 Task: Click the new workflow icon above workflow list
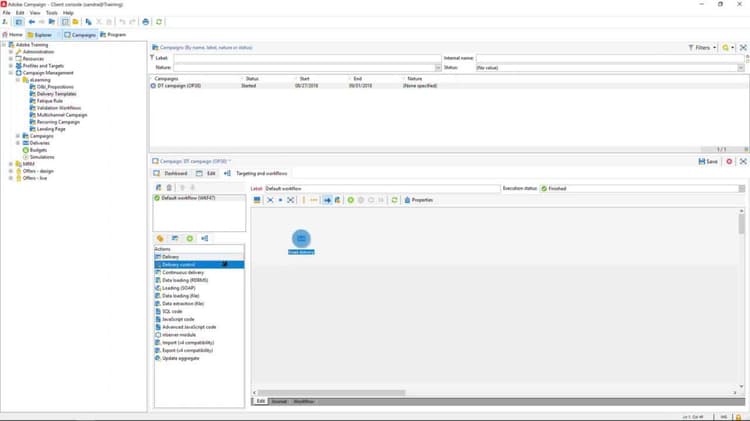[x=159, y=188]
